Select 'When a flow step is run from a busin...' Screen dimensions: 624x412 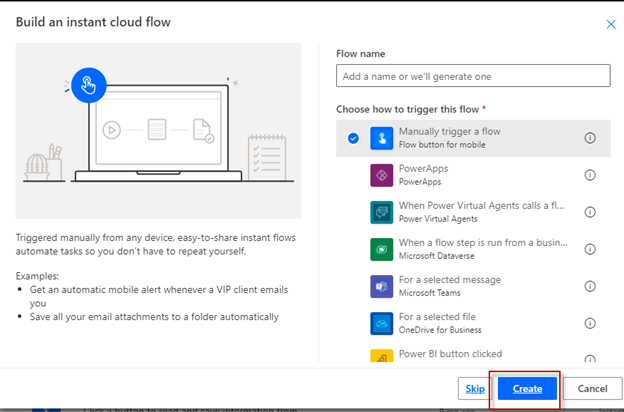pyautogui.click(x=483, y=242)
